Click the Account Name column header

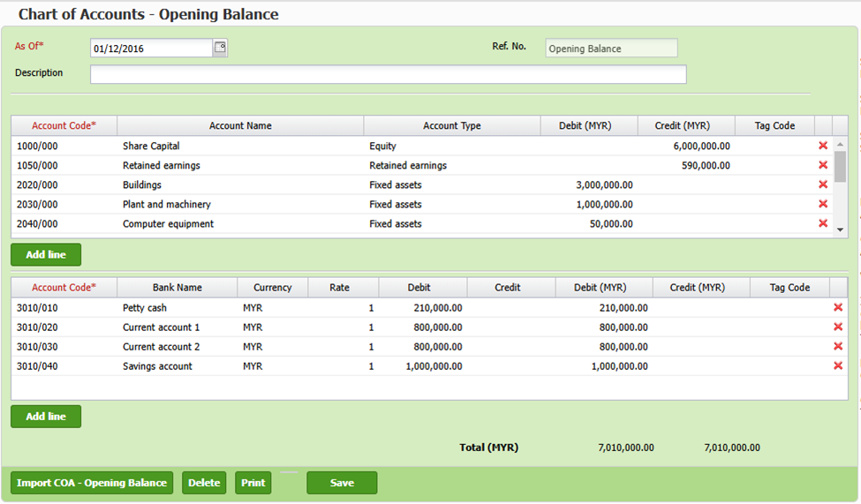coord(240,125)
